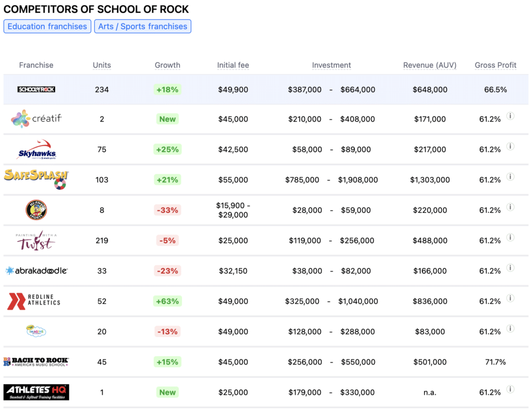Viewport: 532px width, 414px height.
Task: Open the Bach to Rock logo
Action: tap(36, 361)
